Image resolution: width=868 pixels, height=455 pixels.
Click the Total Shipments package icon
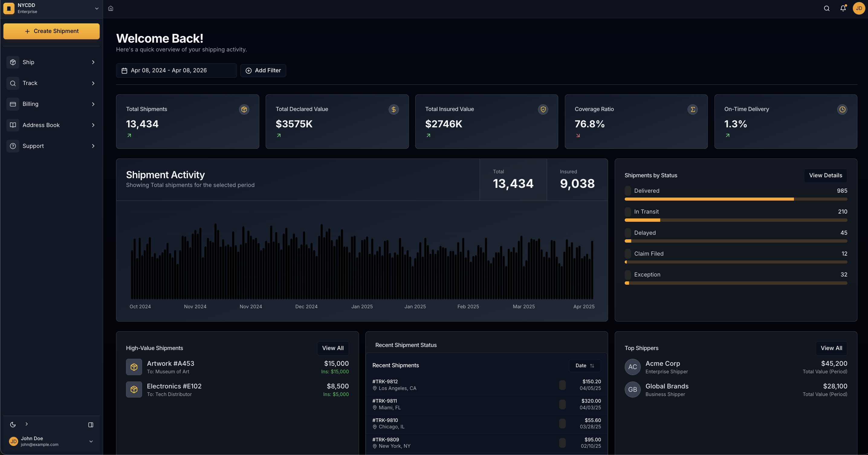[x=244, y=109]
